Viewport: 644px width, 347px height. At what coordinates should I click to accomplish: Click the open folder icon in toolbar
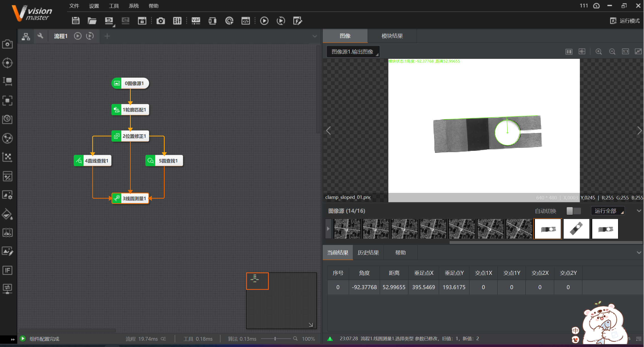[92, 21]
